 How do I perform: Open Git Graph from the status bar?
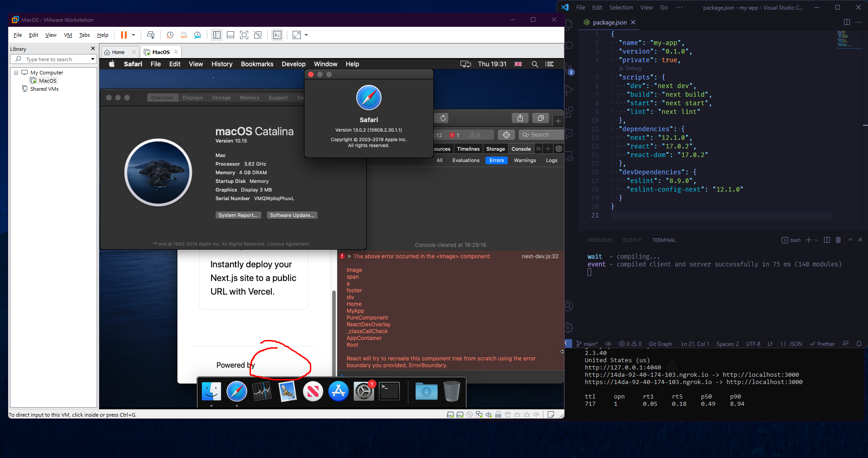pyautogui.click(x=660, y=344)
